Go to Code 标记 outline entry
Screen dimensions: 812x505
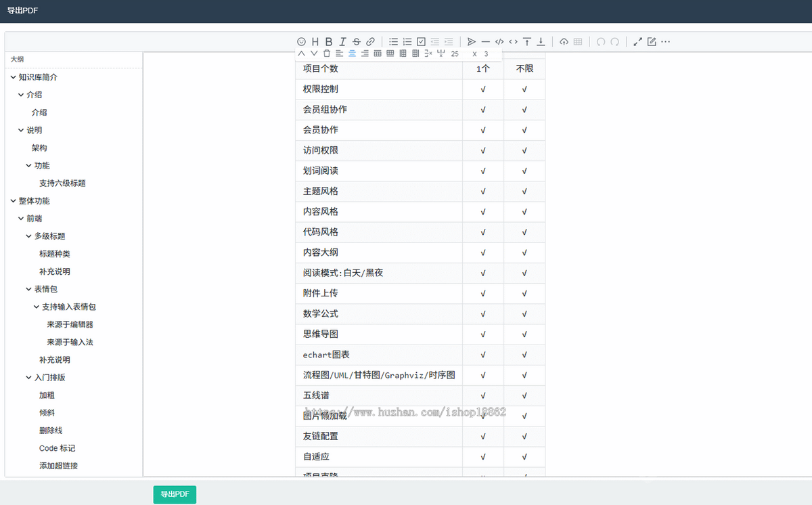coord(58,448)
